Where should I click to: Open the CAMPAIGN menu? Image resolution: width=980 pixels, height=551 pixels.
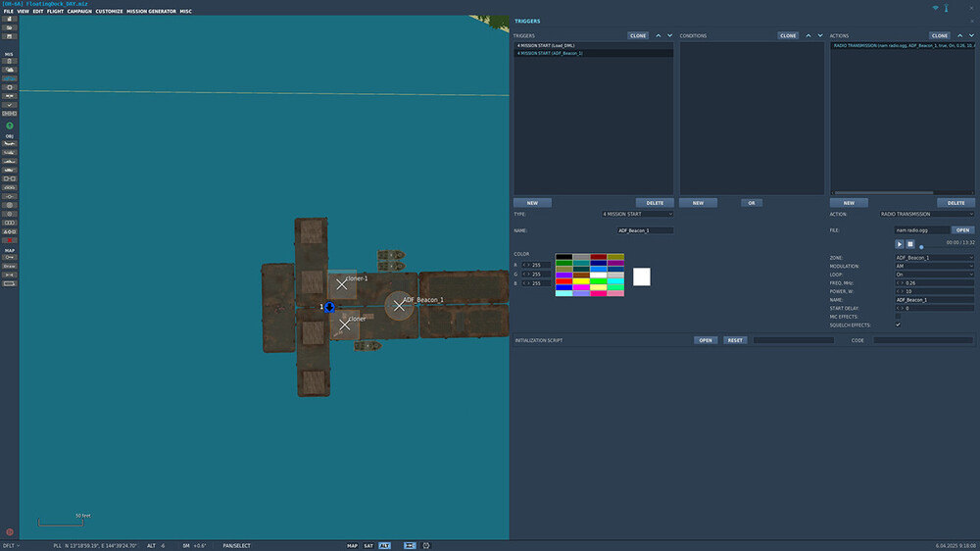click(x=79, y=11)
